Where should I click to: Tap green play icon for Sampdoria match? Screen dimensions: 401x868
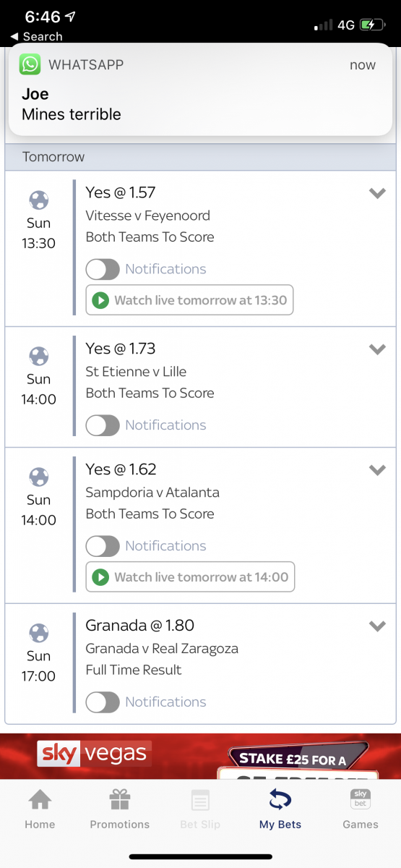(101, 577)
